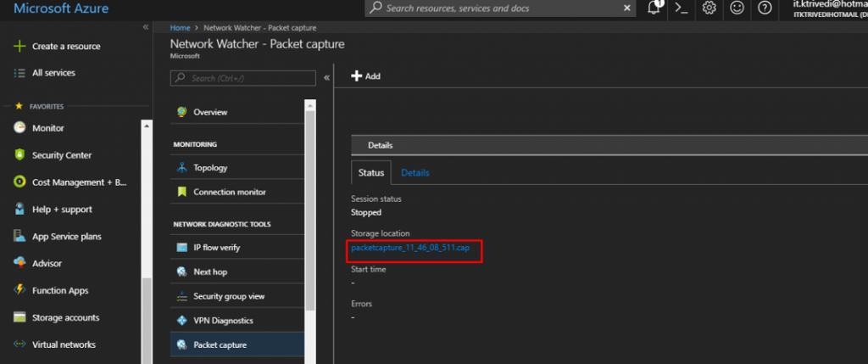The width and height of the screenshot is (868, 364).
Task: Click the Monitor icon in favorites
Action: (19, 128)
